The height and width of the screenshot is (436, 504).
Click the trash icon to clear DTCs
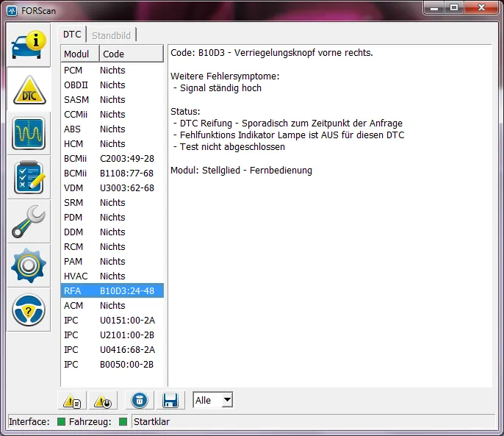pos(140,401)
